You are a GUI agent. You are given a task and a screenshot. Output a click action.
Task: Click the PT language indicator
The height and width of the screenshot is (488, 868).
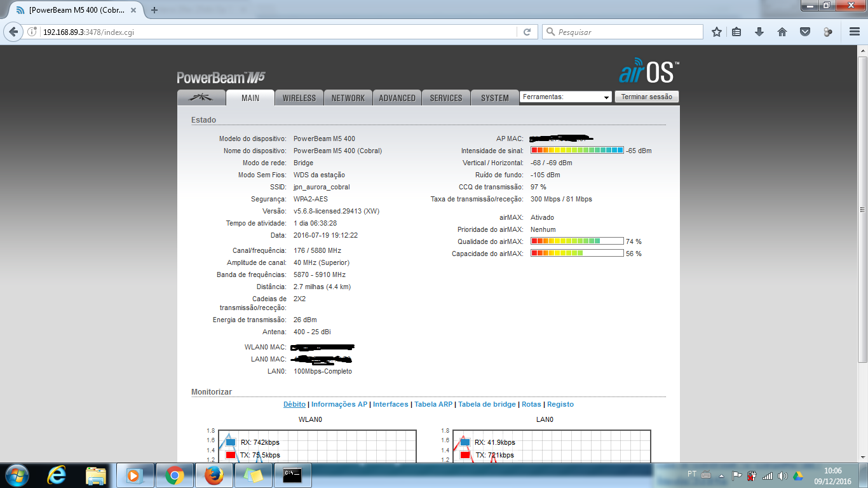point(692,474)
